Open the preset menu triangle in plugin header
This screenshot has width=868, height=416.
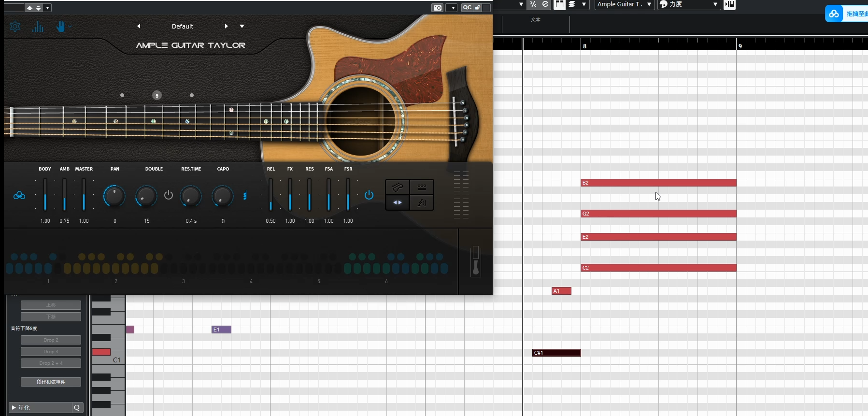47,8
